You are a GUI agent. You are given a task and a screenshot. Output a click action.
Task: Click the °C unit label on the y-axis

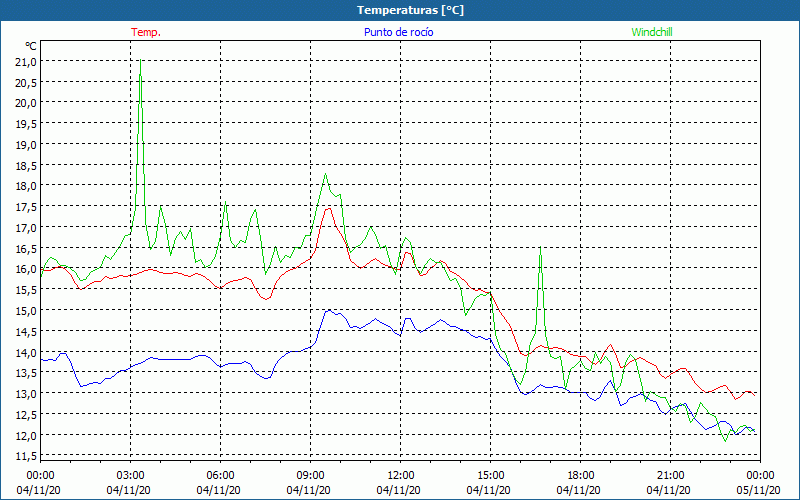click(31, 46)
